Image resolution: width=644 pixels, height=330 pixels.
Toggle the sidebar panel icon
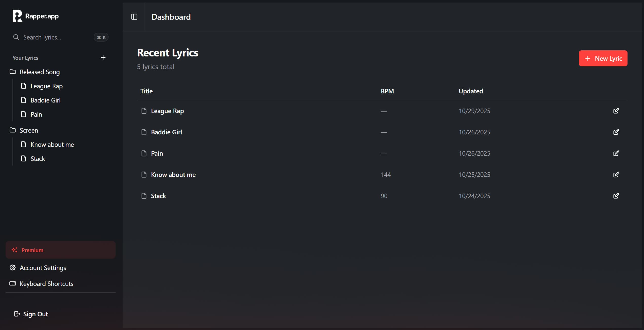134,17
